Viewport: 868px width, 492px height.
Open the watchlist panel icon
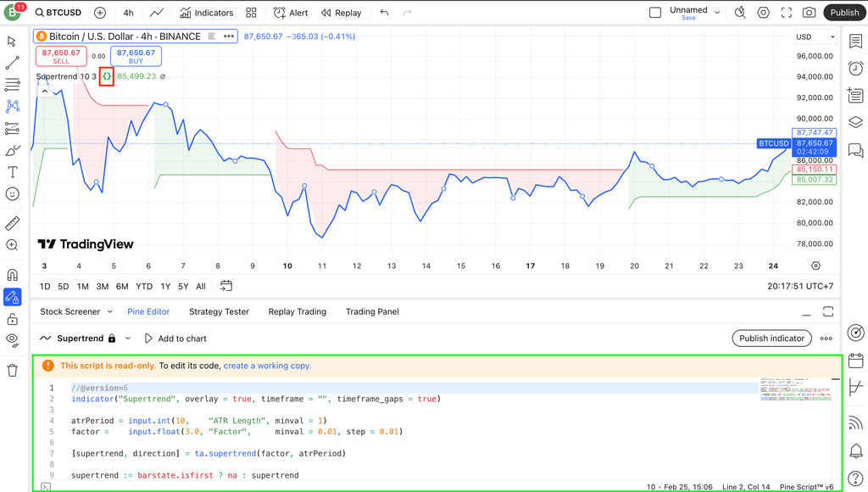tap(855, 42)
